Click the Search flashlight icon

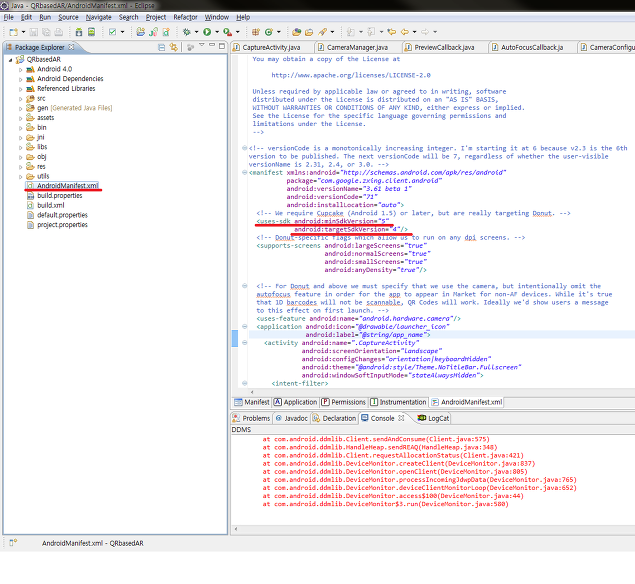pos(322,32)
